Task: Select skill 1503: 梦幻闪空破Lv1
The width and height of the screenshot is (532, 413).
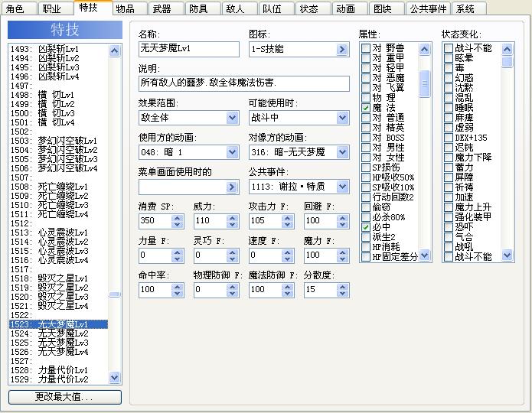Action: point(58,141)
